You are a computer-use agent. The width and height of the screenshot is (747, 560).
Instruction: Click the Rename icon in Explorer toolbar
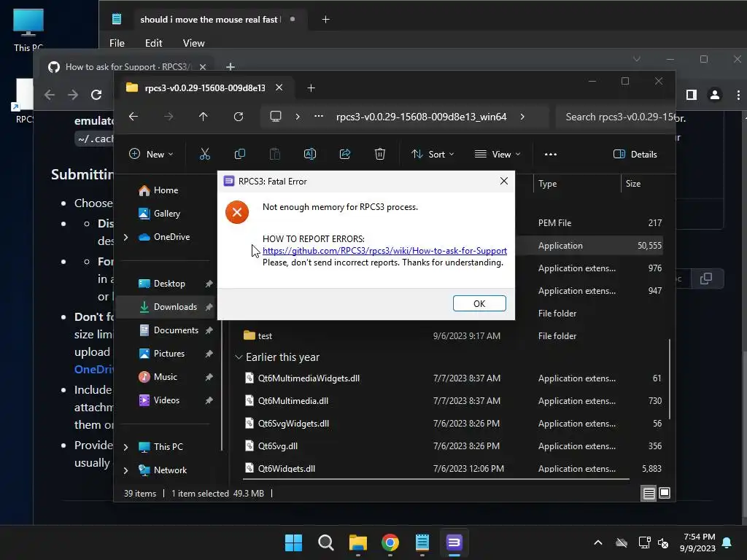click(x=309, y=154)
